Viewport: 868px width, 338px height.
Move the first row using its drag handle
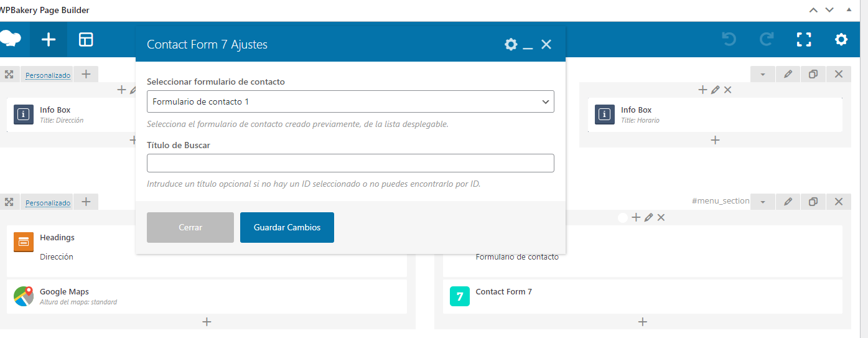point(9,74)
